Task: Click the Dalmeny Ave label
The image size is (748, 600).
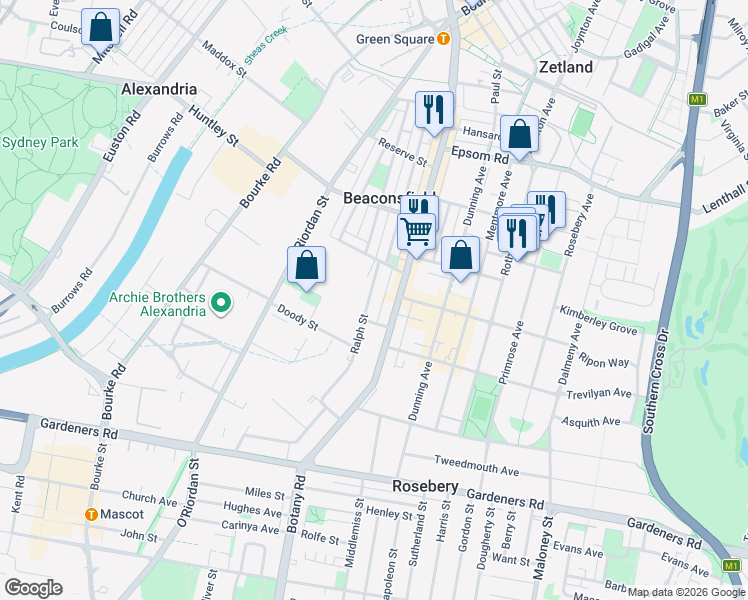Action: click(x=570, y=353)
